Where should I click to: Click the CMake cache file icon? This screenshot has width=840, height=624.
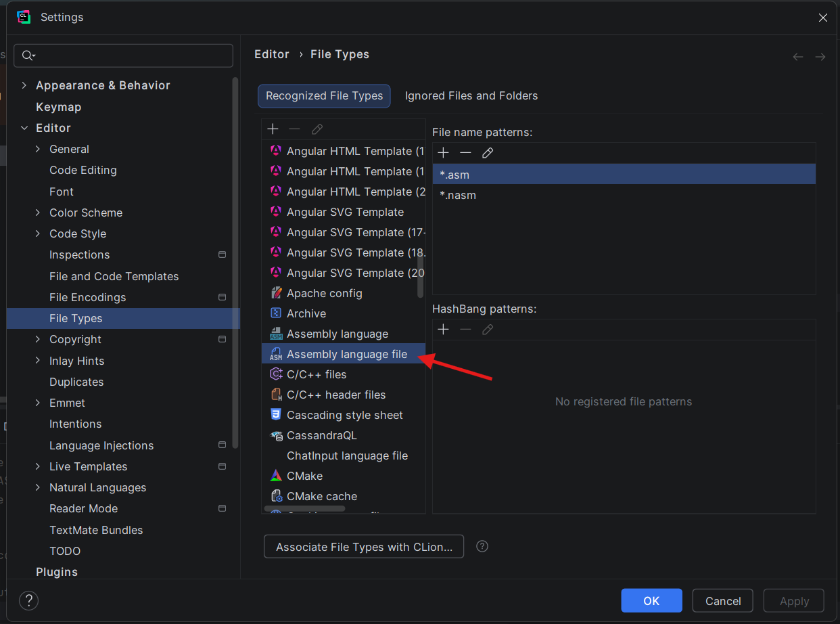[x=276, y=496]
